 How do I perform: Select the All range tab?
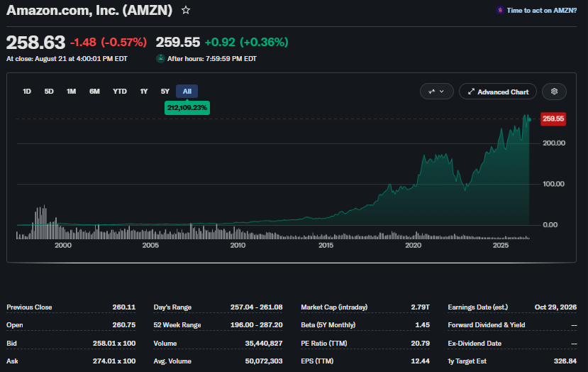point(187,91)
